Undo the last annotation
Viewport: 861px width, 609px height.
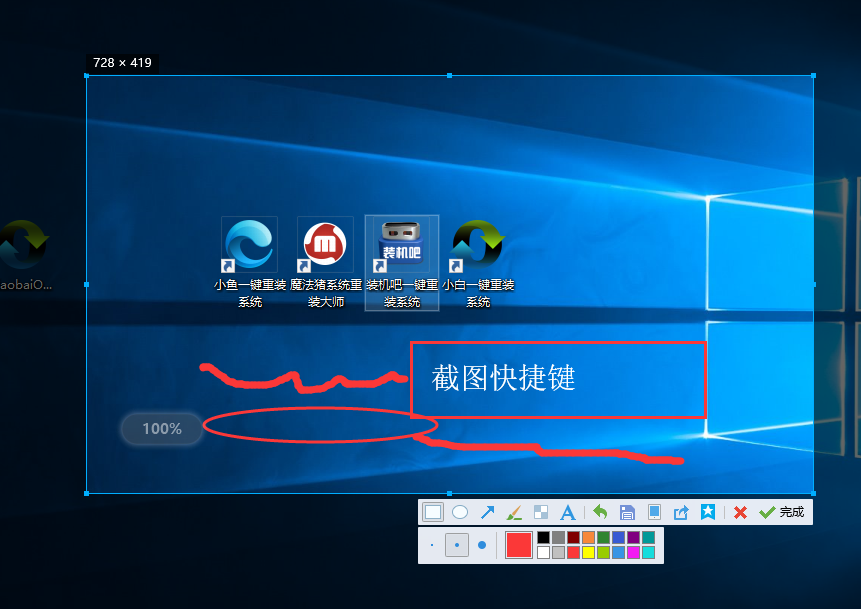pos(600,512)
